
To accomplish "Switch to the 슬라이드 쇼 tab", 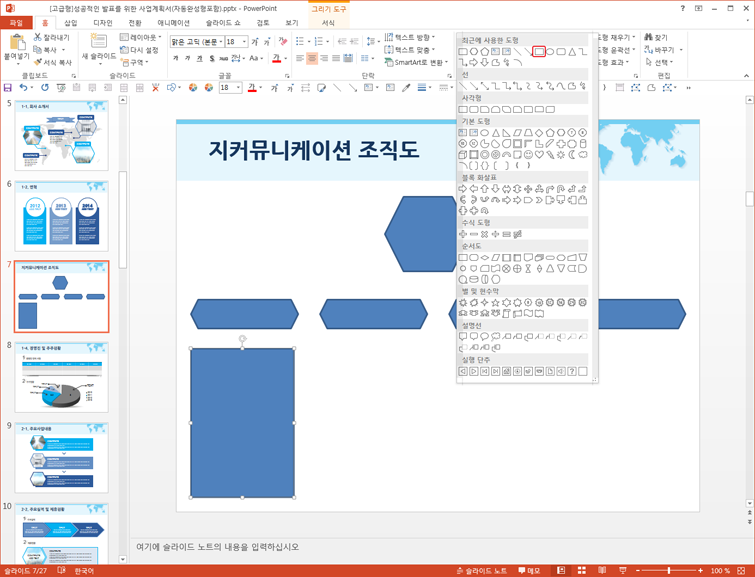I will (x=223, y=23).
